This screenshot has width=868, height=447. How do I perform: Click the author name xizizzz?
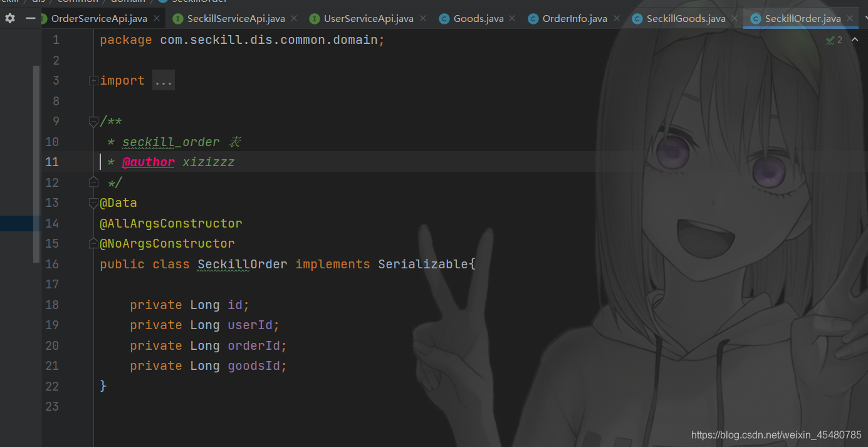[208, 162]
